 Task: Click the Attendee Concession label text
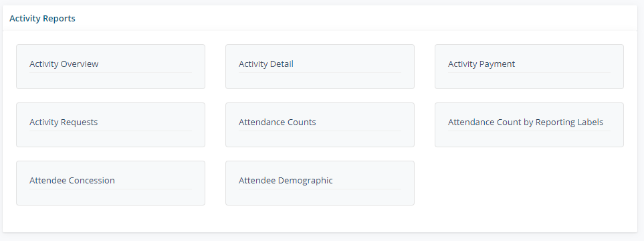coord(72,181)
